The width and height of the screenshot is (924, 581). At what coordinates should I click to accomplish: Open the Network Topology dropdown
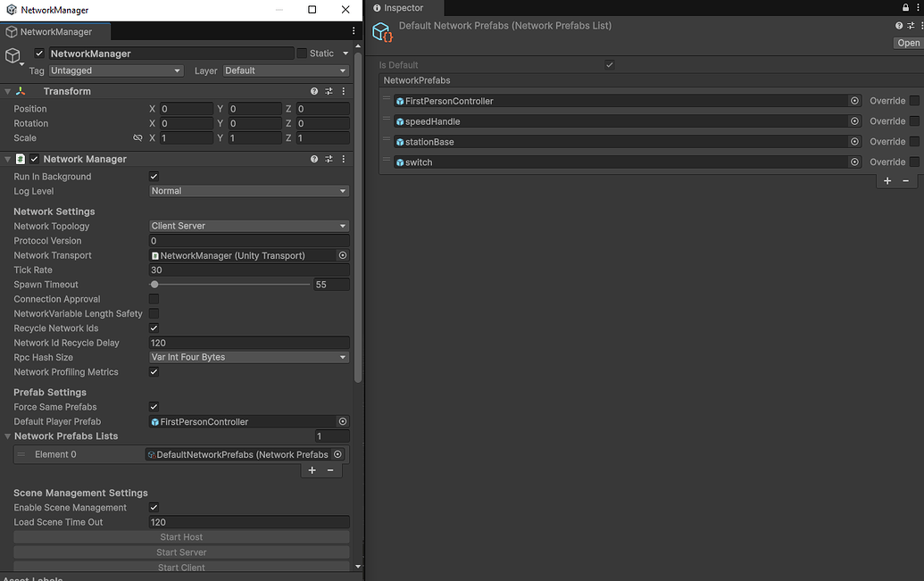point(248,226)
